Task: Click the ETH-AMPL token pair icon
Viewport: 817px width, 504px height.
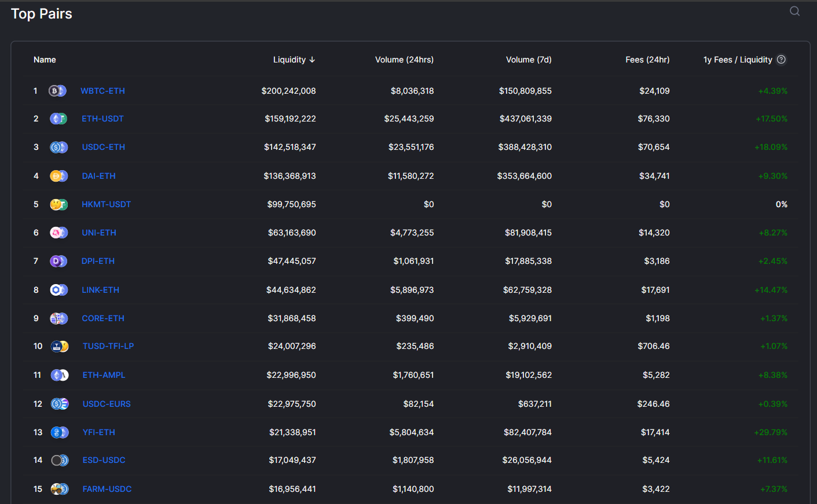Action: [x=60, y=375]
